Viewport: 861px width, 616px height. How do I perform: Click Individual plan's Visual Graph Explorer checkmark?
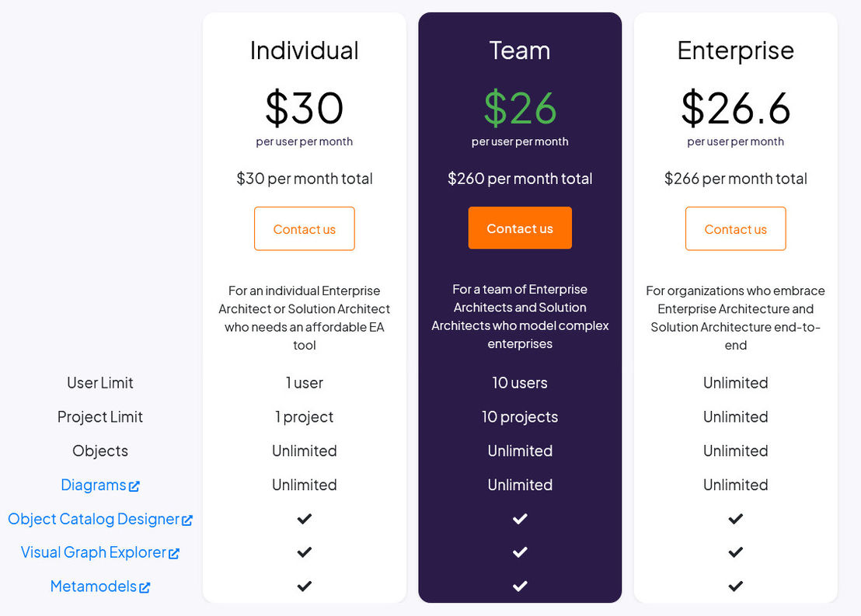point(304,552)
